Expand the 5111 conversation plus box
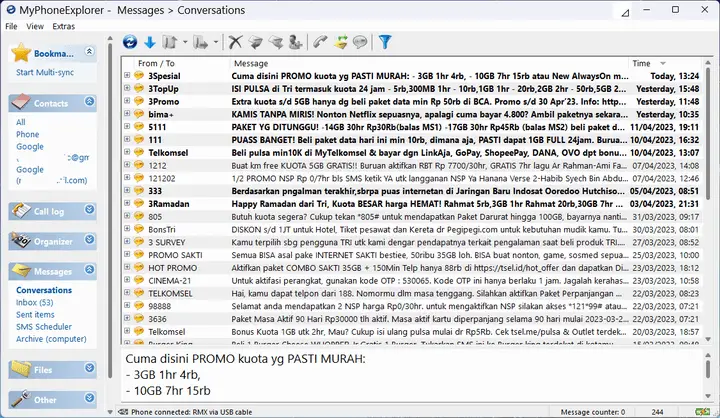 pyautogui.click(x=127, y=126)
